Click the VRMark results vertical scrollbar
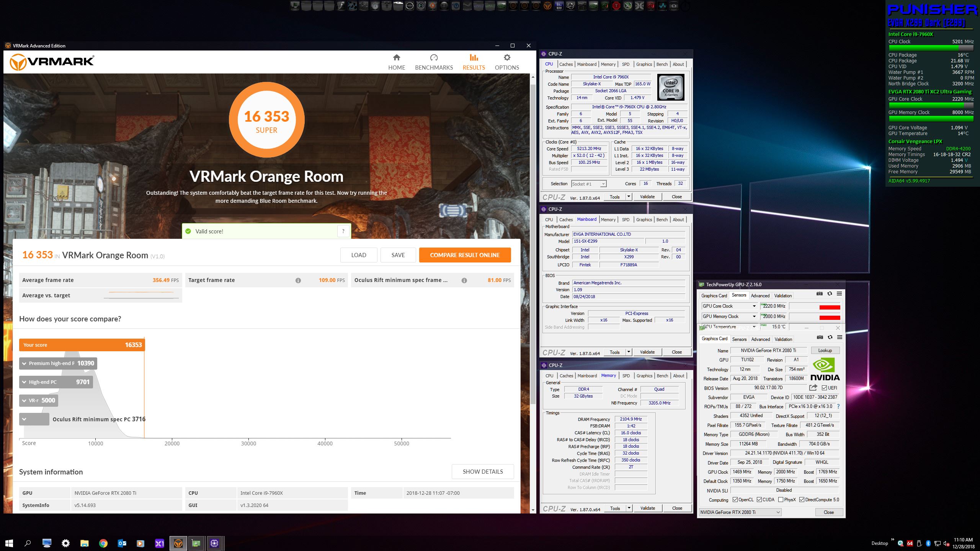This screenshot has height=551, width=980. tap(532, 245)
